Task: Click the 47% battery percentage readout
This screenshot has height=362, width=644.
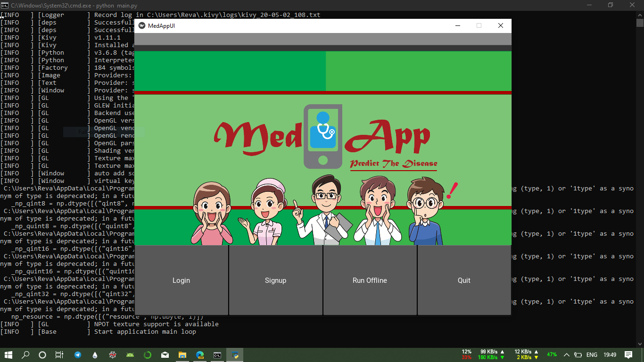Action: pos(552,354)
